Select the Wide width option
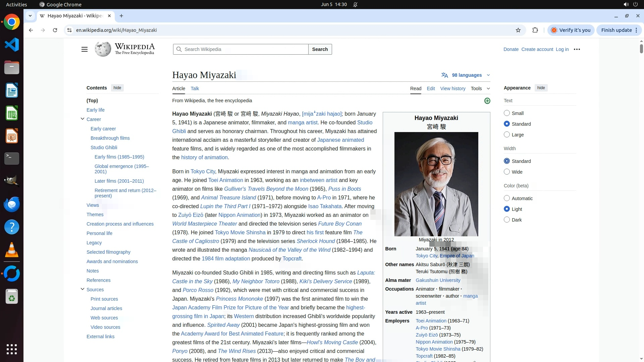The image size is (644, 362). tap(507, 172)
